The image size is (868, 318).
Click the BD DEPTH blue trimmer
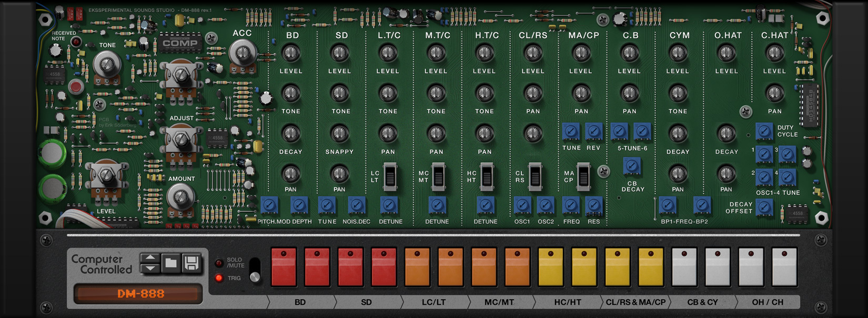tap(299, 205)
